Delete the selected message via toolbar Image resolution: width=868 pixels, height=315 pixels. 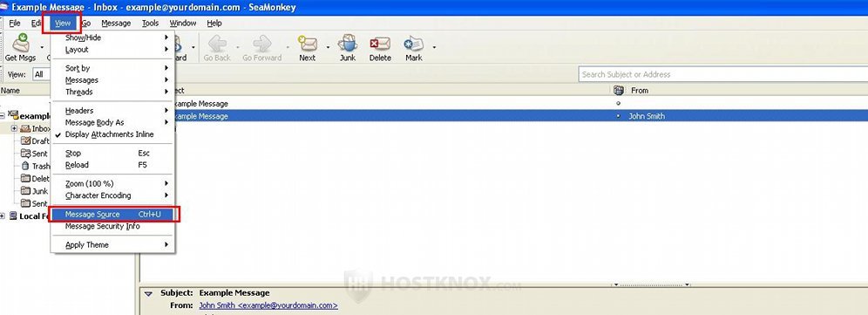click(x=380, y=44)
